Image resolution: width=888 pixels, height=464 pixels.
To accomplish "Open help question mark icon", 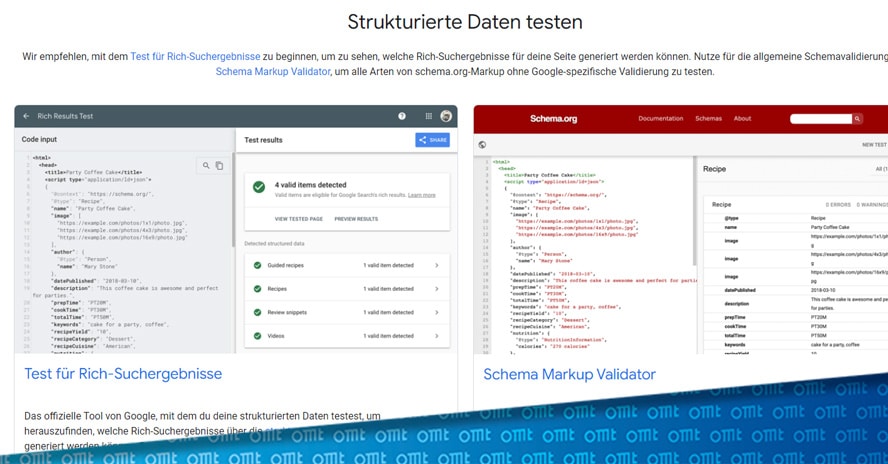I will pyautogui.click(x=402, y=116).
